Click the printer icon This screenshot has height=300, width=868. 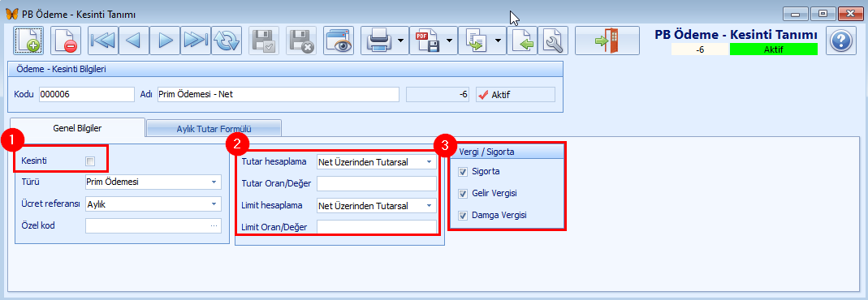click(379, 41)
